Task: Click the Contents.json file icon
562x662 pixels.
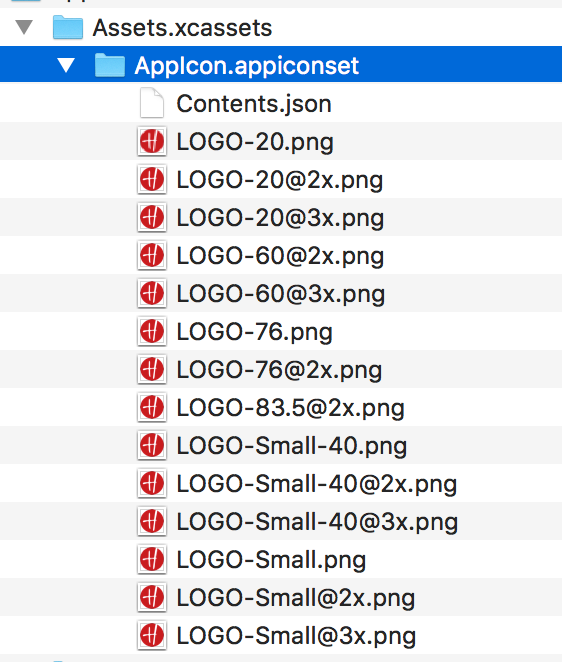Action: click(152, 103)
